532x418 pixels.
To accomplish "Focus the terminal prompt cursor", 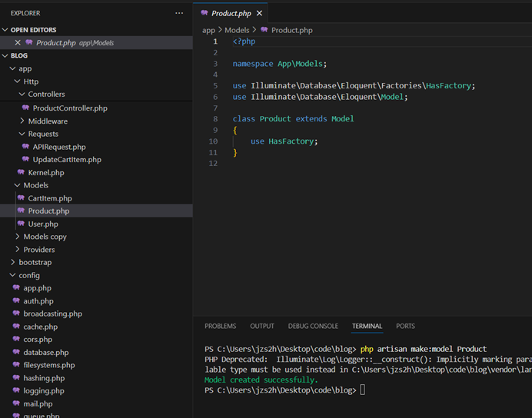I will (x=363, y=390).
